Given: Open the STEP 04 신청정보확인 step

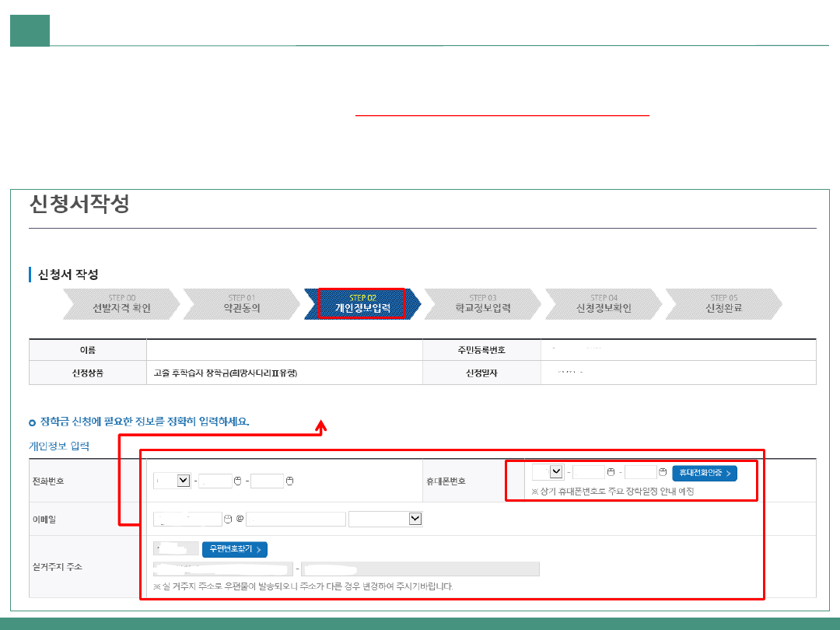Looking at the screenshot, I should point(604,304).
